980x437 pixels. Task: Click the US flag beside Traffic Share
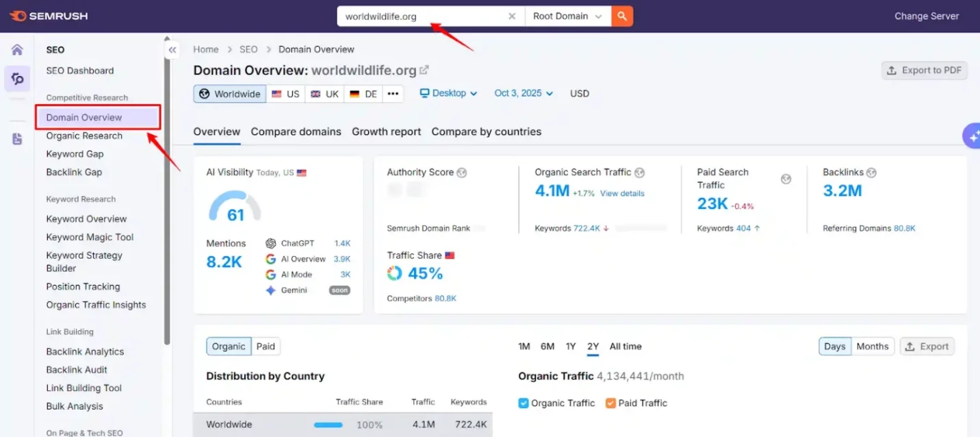450,255
